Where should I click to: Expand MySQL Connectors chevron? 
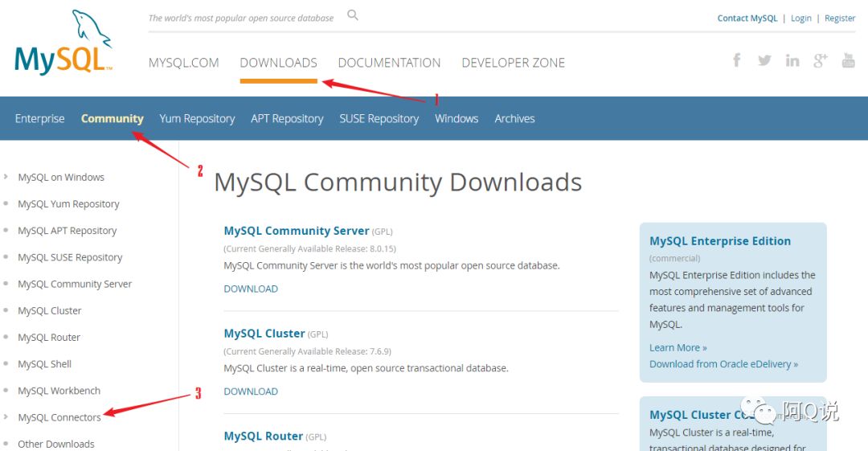(6, 416)
